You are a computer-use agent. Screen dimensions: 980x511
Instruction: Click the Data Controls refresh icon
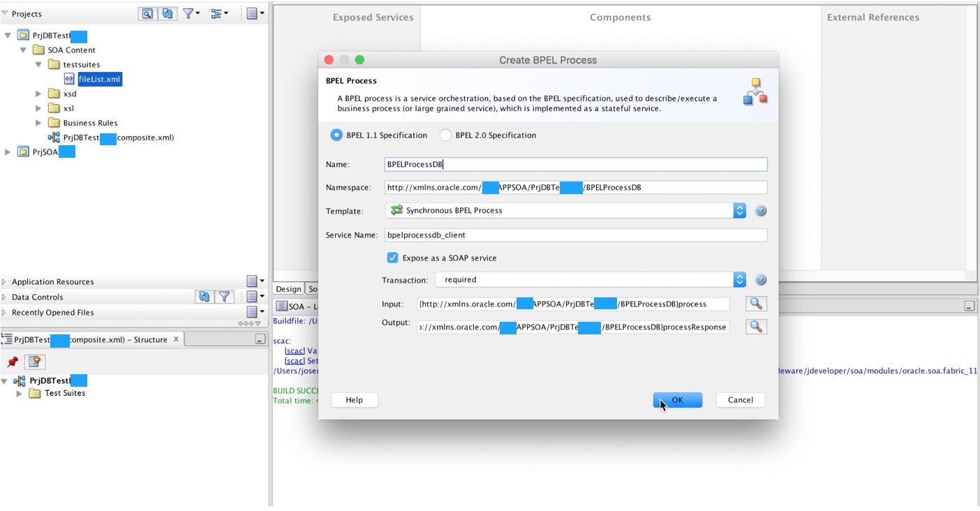pyautogui.click(x=204, y=297)
